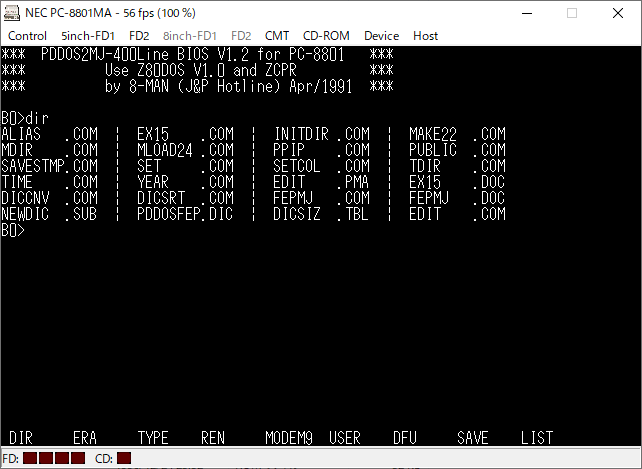Click the LIST function key label
The height and width of the screenshot is (469, 642).
(537, 438)
